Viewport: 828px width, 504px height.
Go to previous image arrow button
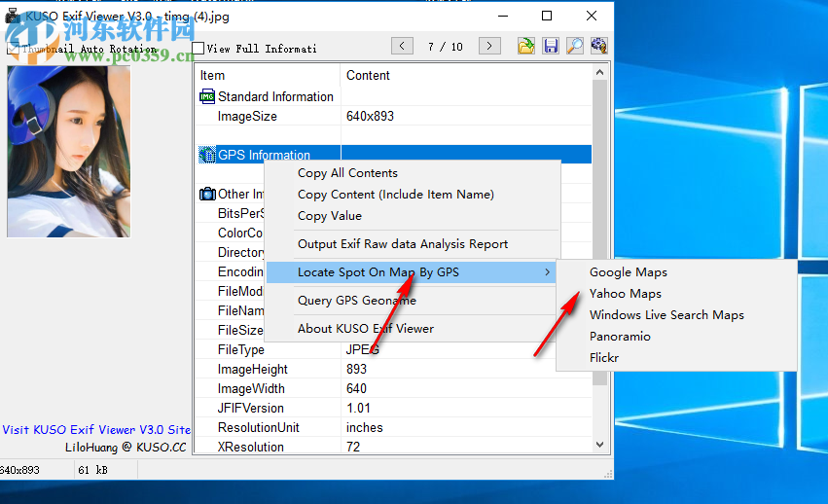coord(402,46)
